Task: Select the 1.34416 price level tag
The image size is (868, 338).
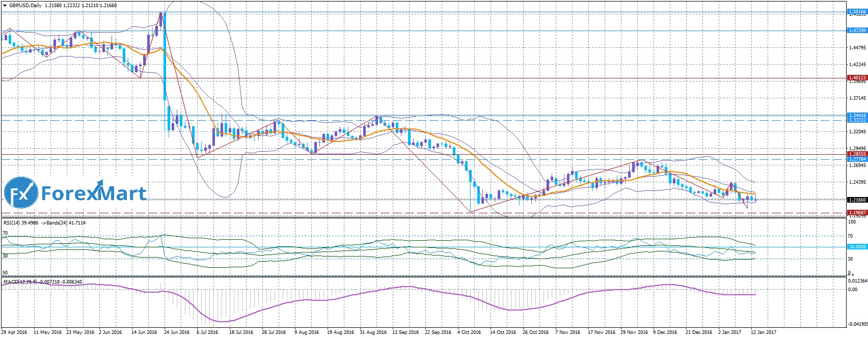Action: tap(857, 116)
